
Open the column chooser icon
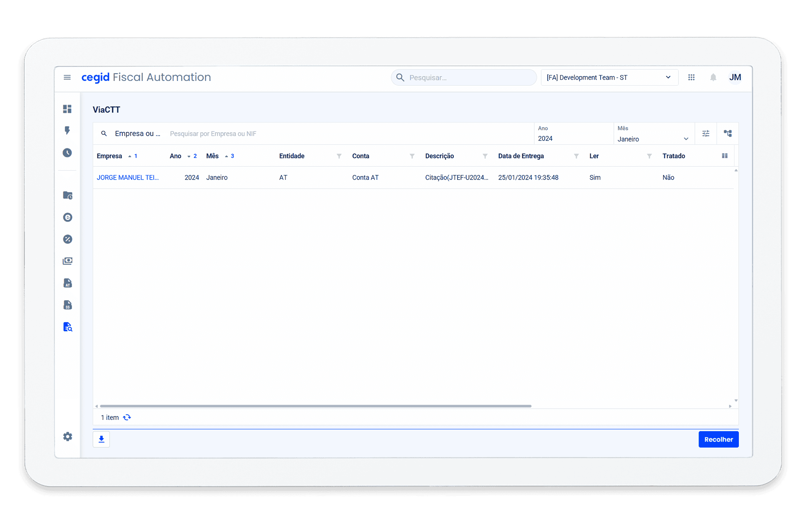tap(725, 156)
